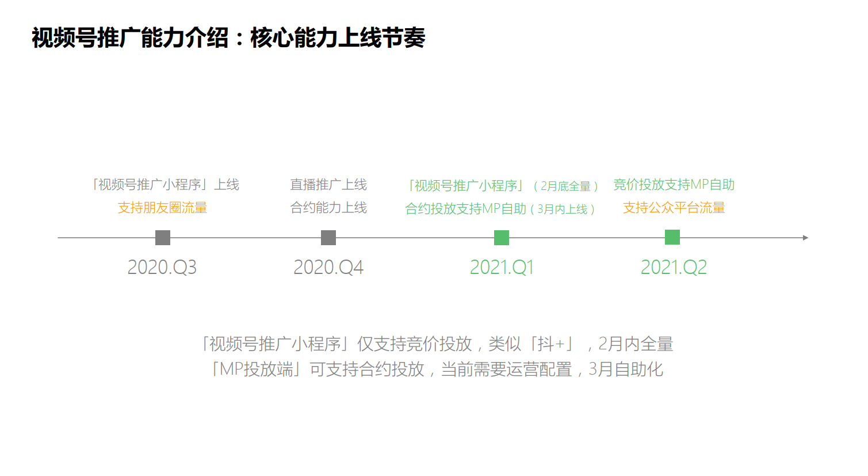This screenshot has height=476, width=868.
Task: Select the 2020.Q3 gray timeline marker
Action: 163,238
